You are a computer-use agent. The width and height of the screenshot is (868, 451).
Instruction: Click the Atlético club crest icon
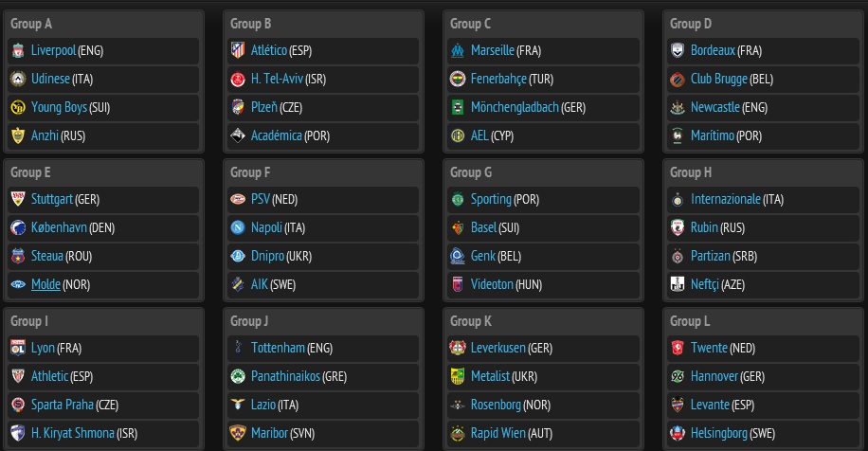[x=238, y=51]
